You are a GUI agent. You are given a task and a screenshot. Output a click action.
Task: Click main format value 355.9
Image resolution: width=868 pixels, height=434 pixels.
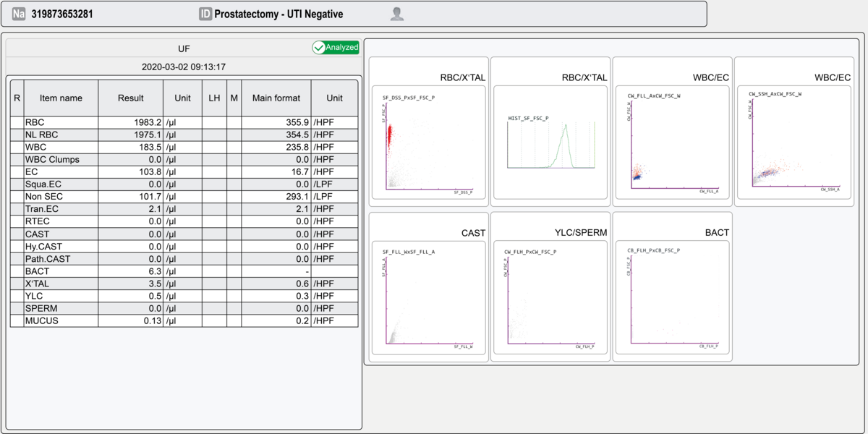(x=297, y=123)
